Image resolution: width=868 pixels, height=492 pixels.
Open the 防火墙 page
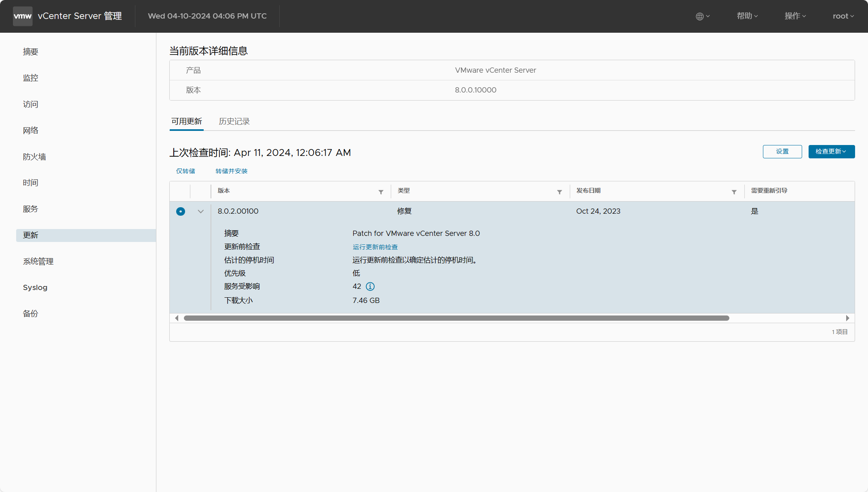coord(34,157)
